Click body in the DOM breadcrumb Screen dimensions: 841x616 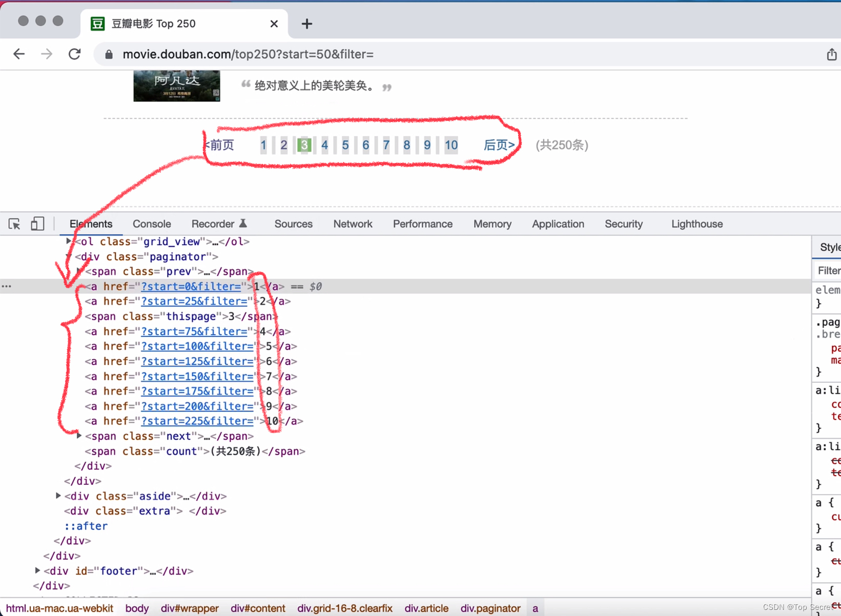(137, 608)
